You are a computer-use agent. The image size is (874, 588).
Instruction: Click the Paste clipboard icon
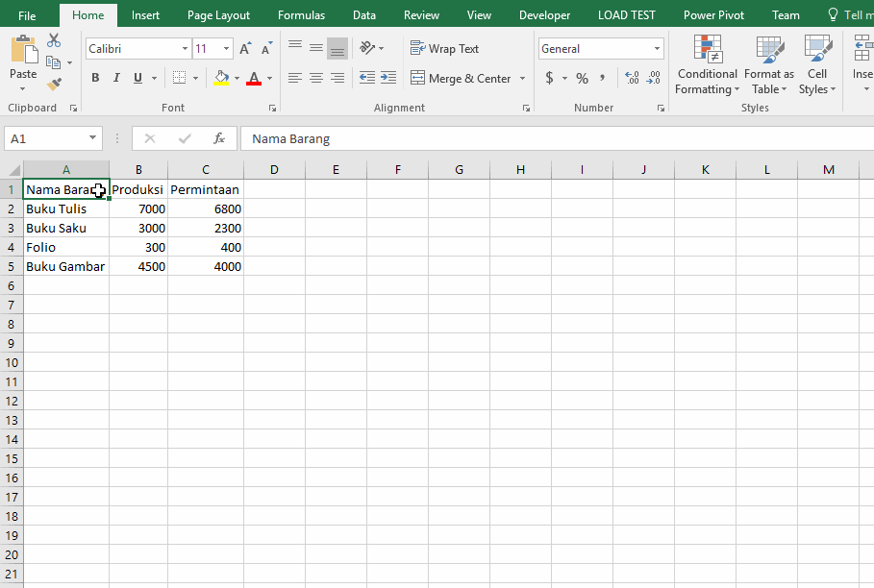[23, 48]
